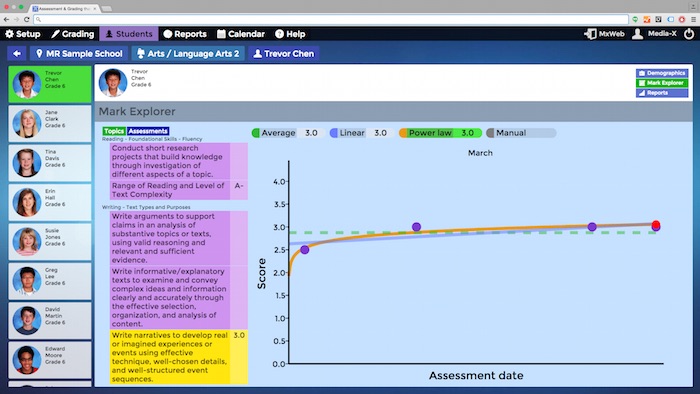Image resolution: width=700 pixels, height=394 pixels.
Task: Click the power logout icon
Action: [x=689, y=34]
